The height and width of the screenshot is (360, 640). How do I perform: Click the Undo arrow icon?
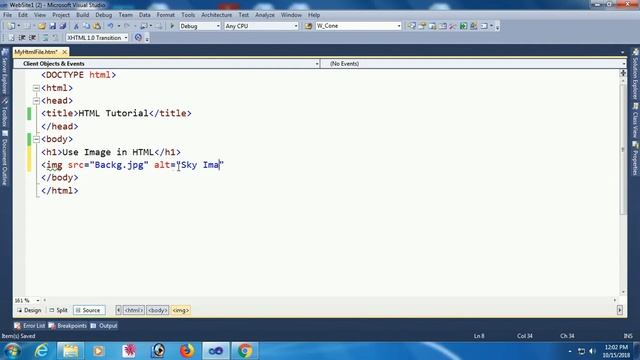[x=110, y=26]
